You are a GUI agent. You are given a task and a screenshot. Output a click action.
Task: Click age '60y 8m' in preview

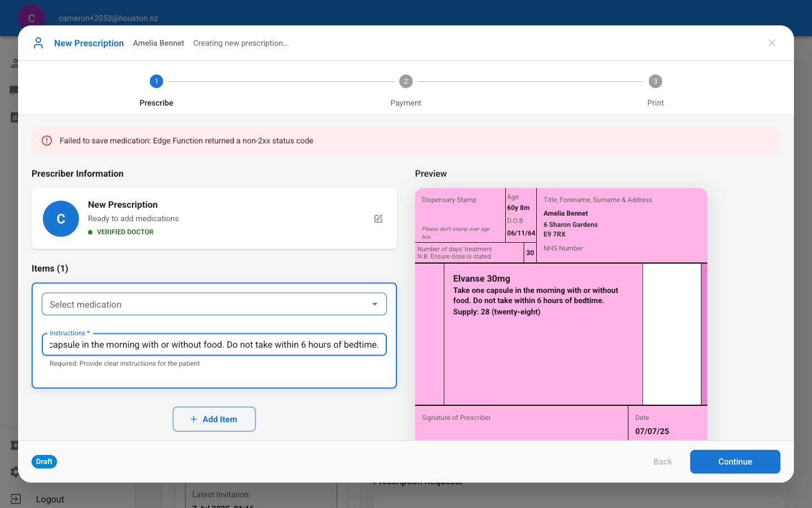tap(518, 208)
